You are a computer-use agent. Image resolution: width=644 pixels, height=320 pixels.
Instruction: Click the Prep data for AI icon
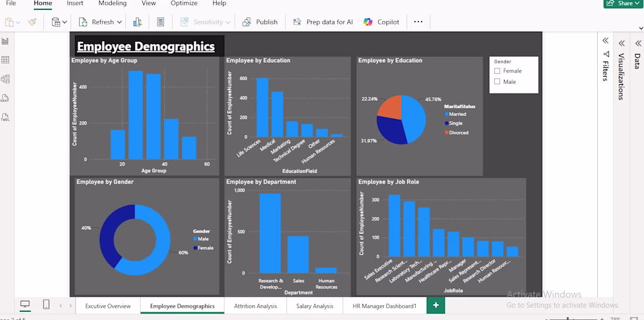pos(297,22)
